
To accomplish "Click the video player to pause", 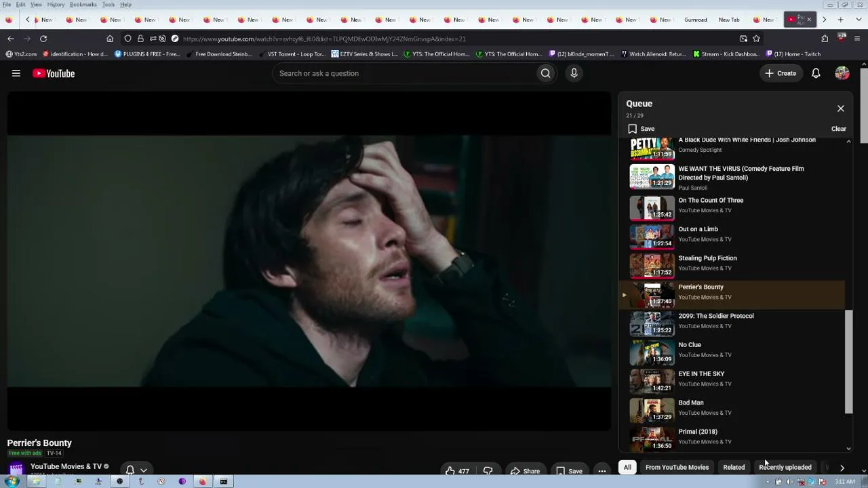I will pyautogui.click(x=309, y=261).
